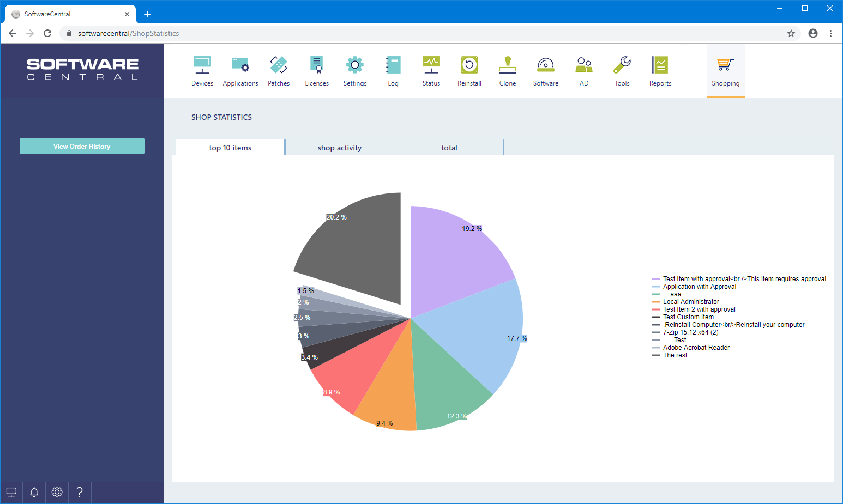Switch to the total tab

pyautogui.click(x=449, y=148)
